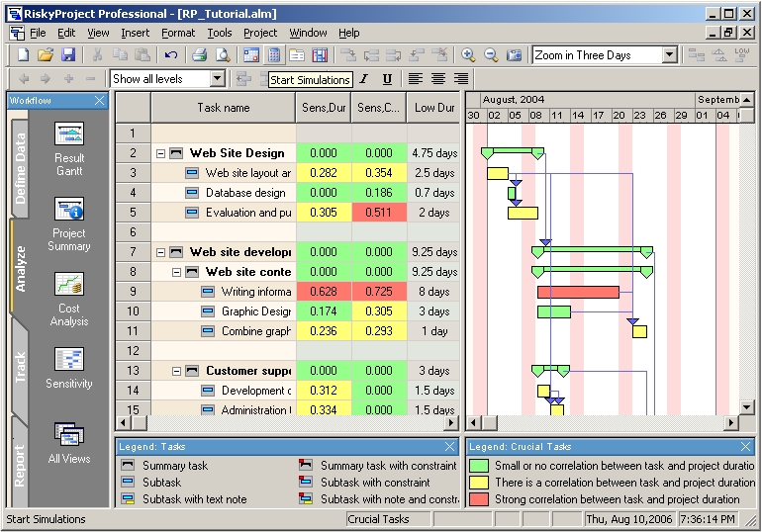Click the 0.511 cell for Evaluation task
The image size is (762, 532).
(379, 213)
